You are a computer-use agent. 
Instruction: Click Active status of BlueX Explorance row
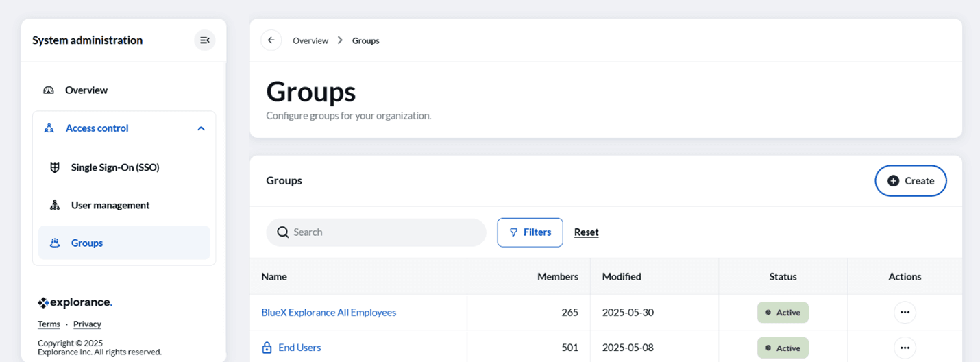(783, 313)
